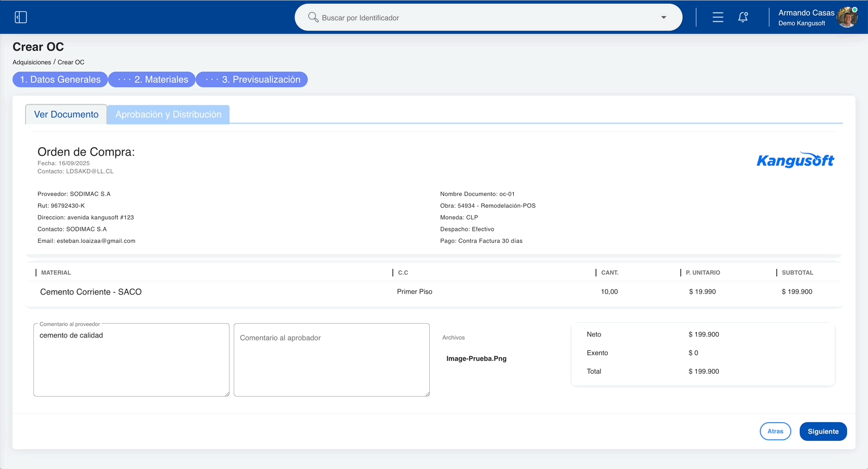
Task: Click the Crear OC breadcrumb
Action: tap(71, 62)
